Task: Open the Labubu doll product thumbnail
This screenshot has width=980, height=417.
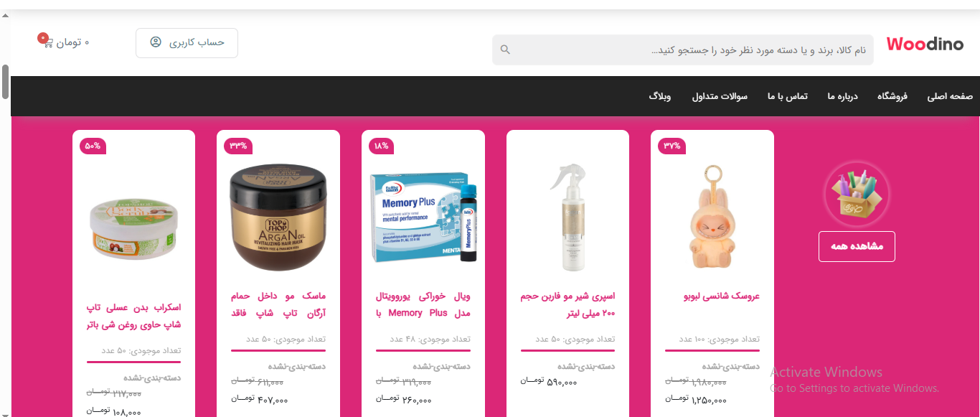Action: point(712,217)
